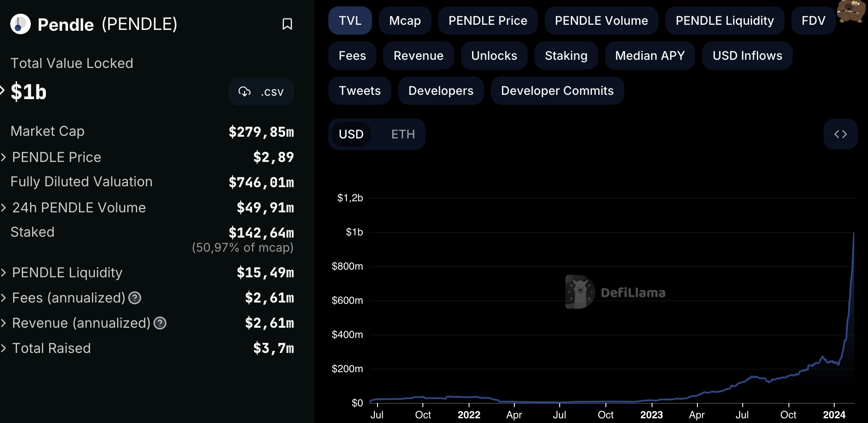
Task: Switch chart denomination to USD
Action: tap(351, 134)
